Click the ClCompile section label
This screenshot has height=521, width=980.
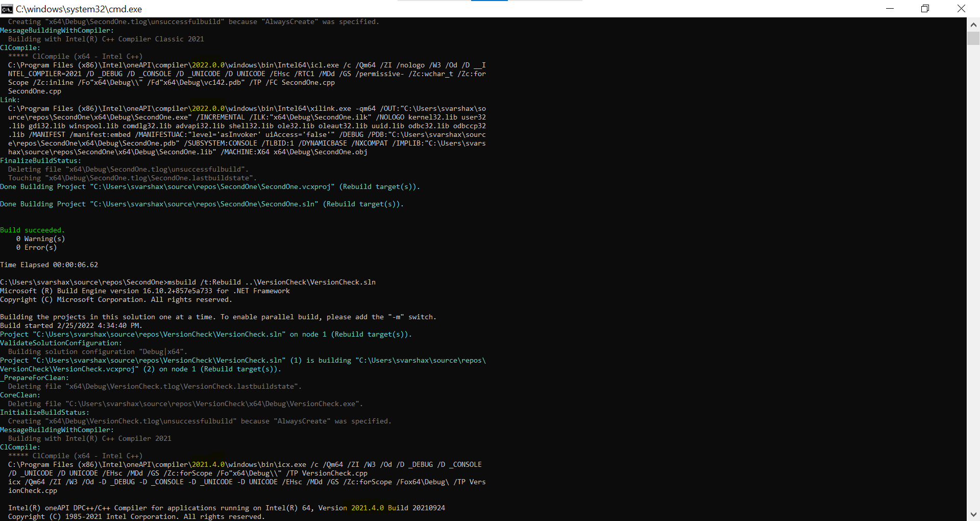tap(19, 48)
